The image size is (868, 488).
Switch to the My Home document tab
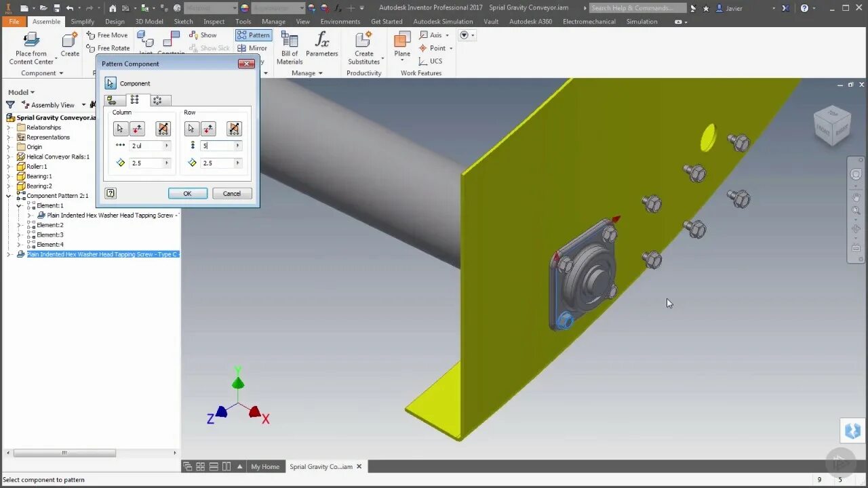click(264, 466)
